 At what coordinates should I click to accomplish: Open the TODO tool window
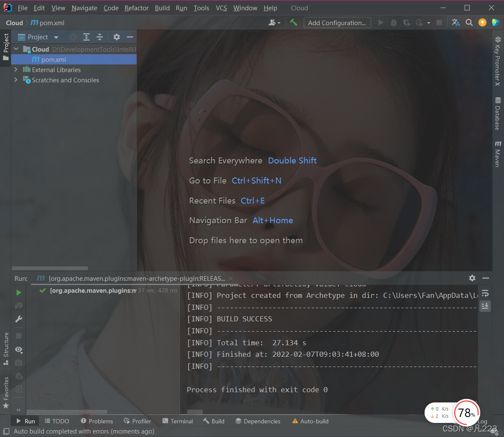(57, 421)
